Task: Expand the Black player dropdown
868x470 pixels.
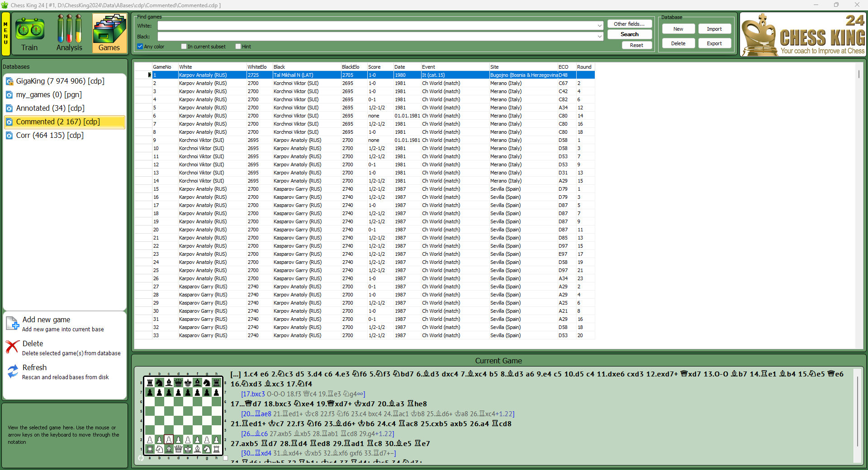Action: click(x=600, y=37)
